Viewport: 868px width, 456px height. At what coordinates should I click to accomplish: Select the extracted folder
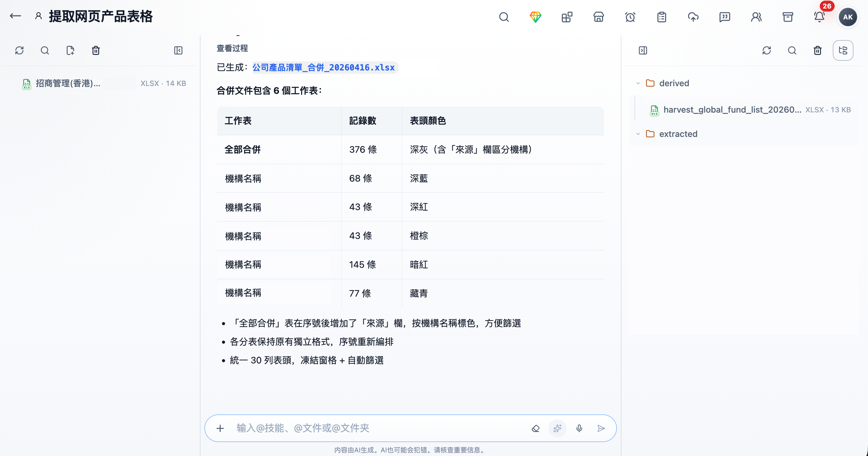678,134
